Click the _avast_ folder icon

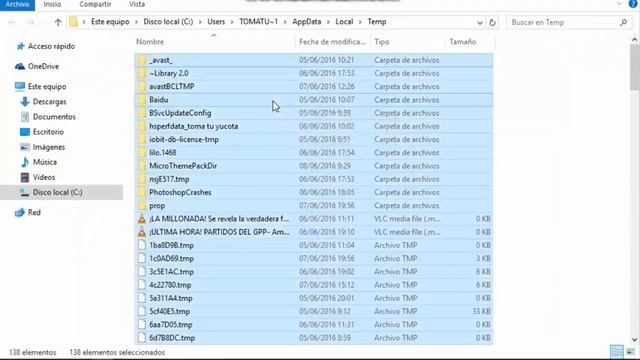pos(142,60)
